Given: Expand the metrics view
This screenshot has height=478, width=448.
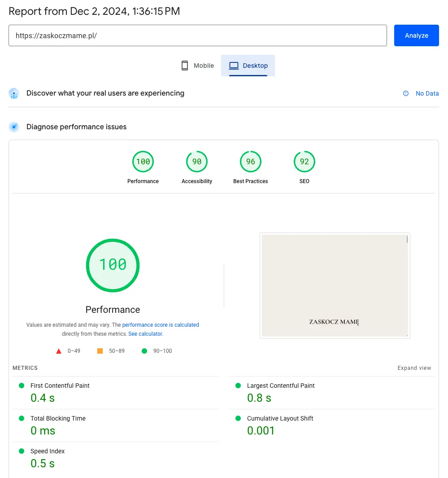Looking at the screenshot, I should pyautogui.click(x=414, y=368).
